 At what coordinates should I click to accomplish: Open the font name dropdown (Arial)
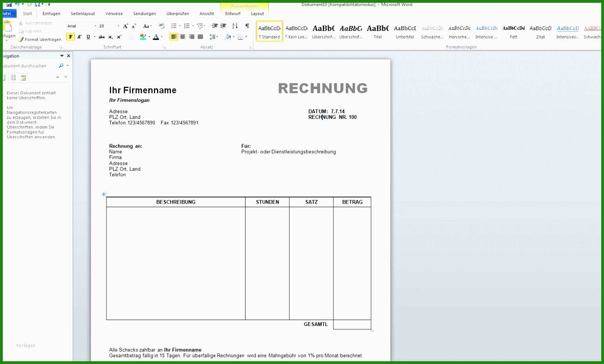(x=95, y=26)
